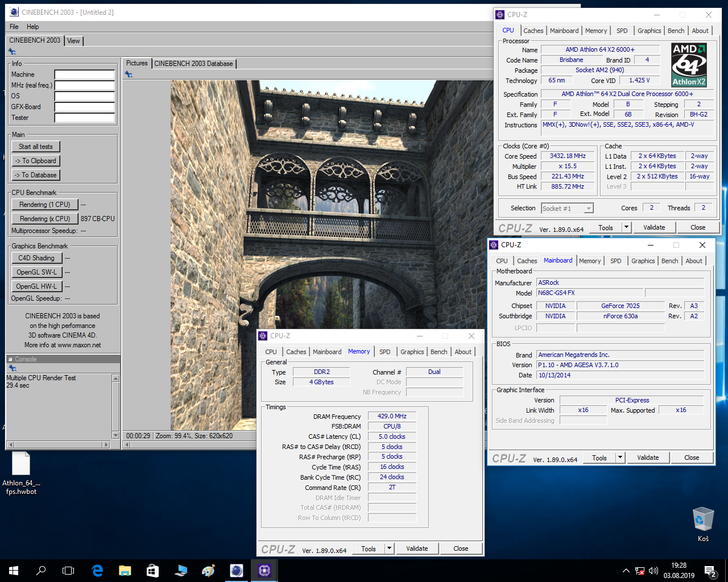
Task: Open notification center icon
Action: click(710, 571)
